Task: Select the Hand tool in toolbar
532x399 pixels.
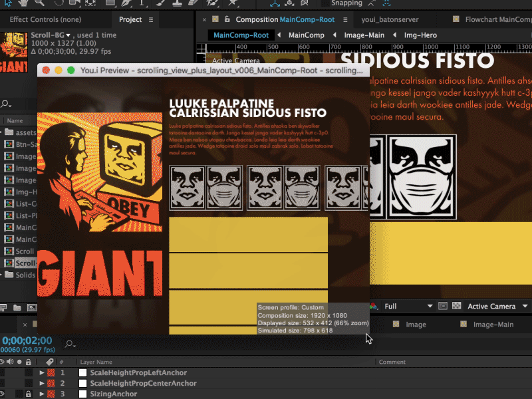Action: [23, 3]
